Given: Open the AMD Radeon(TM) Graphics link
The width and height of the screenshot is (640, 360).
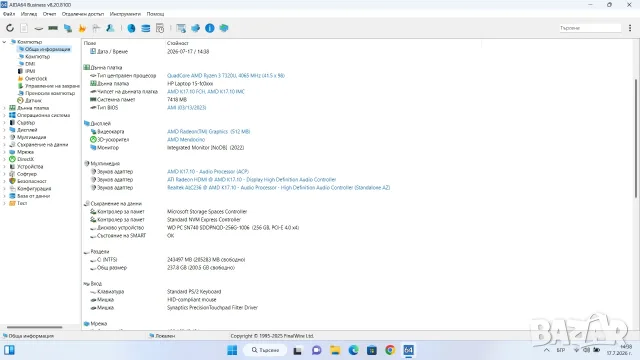Looking at the screenshot, I should (x=208, y=131).
